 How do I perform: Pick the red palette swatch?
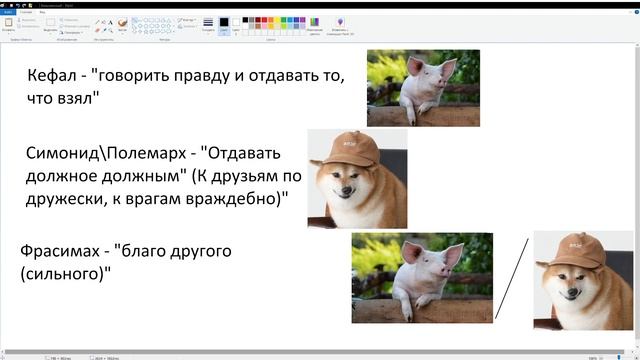(264, 20)
